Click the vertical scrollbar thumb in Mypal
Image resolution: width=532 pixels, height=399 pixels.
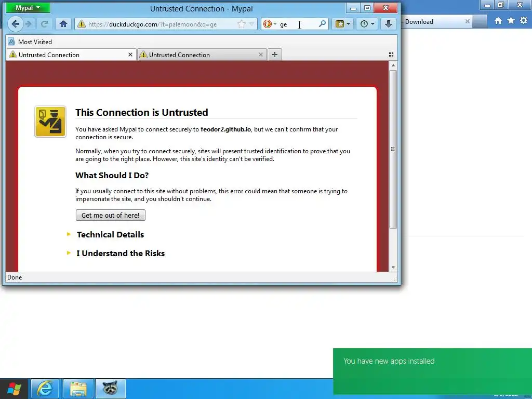393,149
